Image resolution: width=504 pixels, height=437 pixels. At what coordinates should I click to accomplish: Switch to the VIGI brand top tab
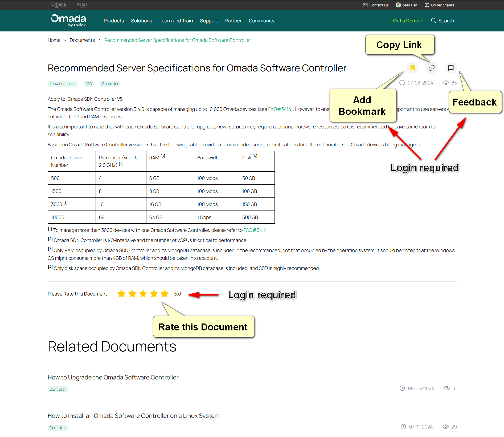[x=81, y=5]
